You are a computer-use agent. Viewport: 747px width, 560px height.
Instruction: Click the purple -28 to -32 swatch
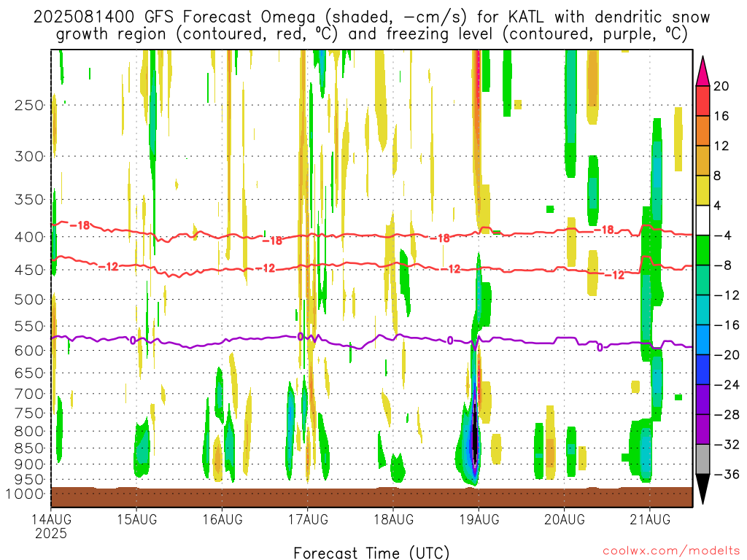(x=703, y=429)
